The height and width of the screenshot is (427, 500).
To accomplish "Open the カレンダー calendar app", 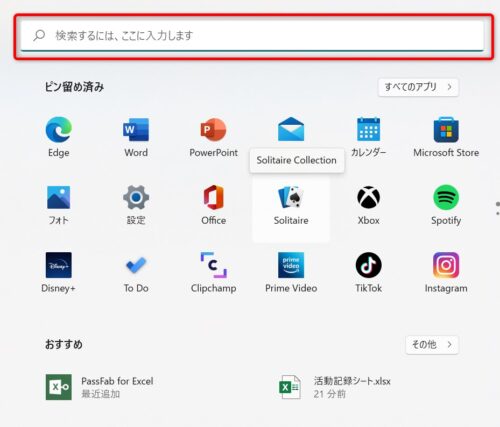I will click(x=369, y=137).
